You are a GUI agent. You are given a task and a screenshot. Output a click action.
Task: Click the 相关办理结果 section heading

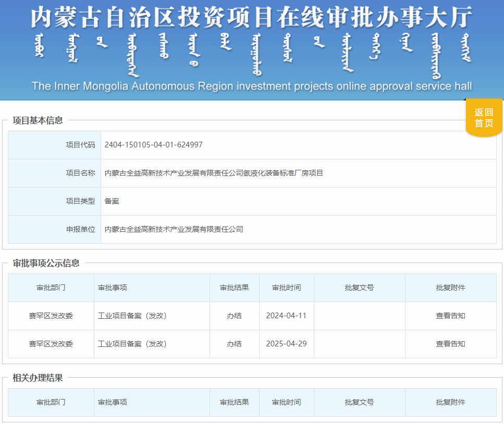point(38,378)
